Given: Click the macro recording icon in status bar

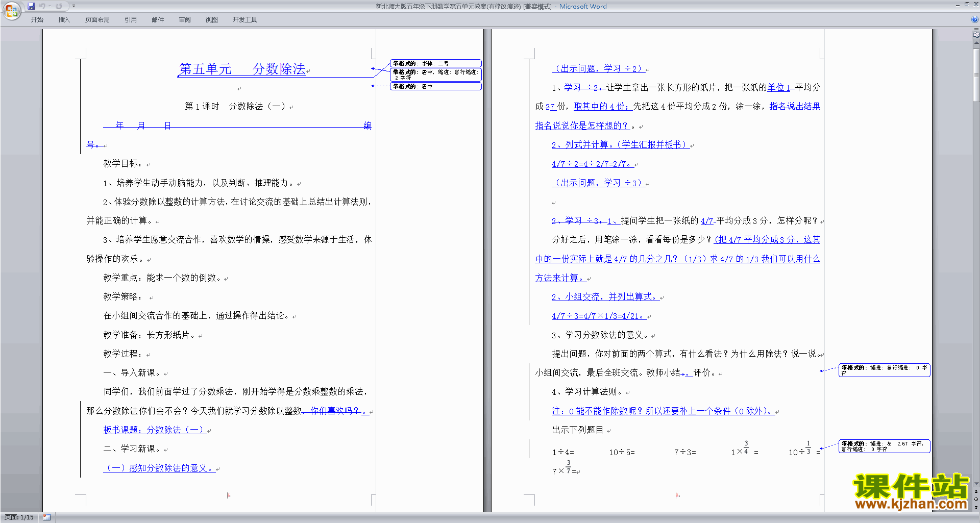Looking at the screenshot, I should point(47,517).
